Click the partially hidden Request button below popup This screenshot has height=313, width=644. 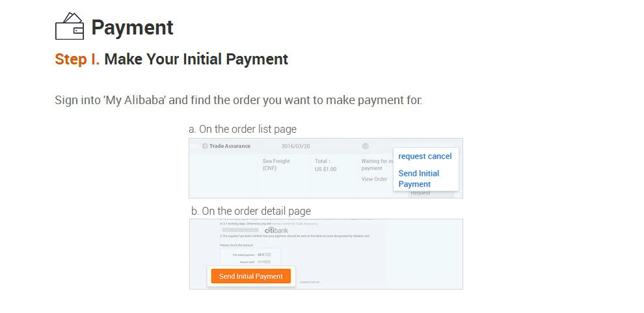click(x=420, y=193)
